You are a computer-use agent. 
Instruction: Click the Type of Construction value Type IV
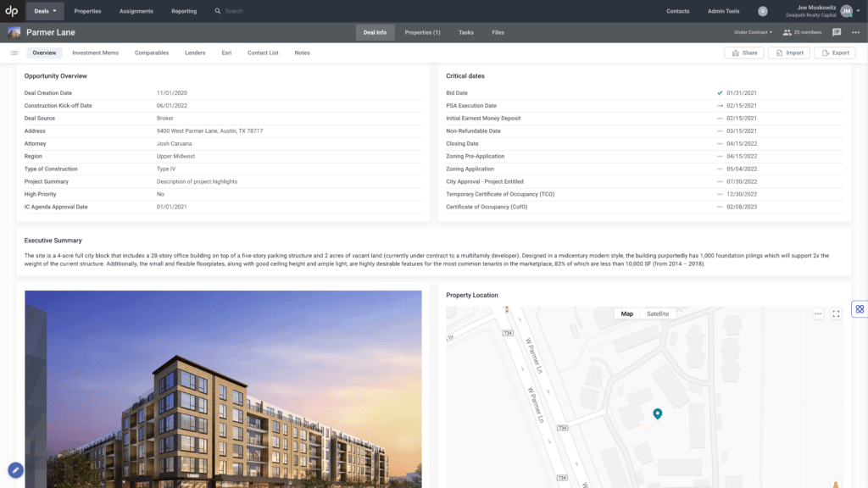tap(166, 169)
